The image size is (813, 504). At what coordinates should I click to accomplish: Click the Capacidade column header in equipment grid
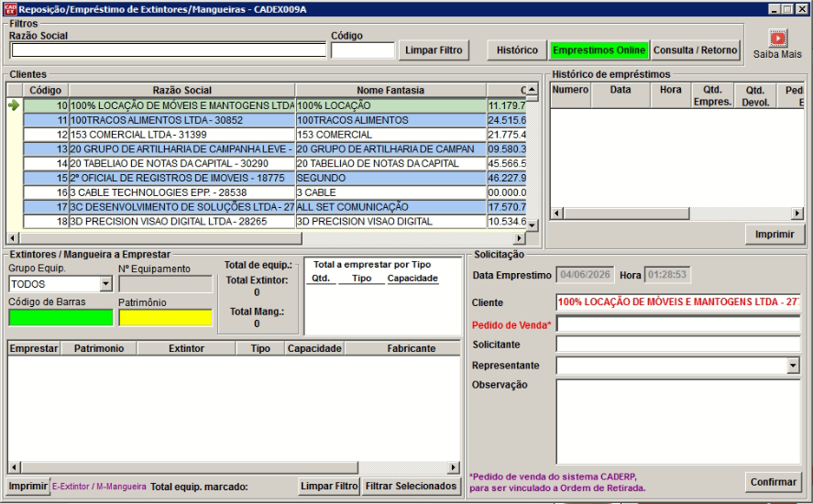point(314,348)
